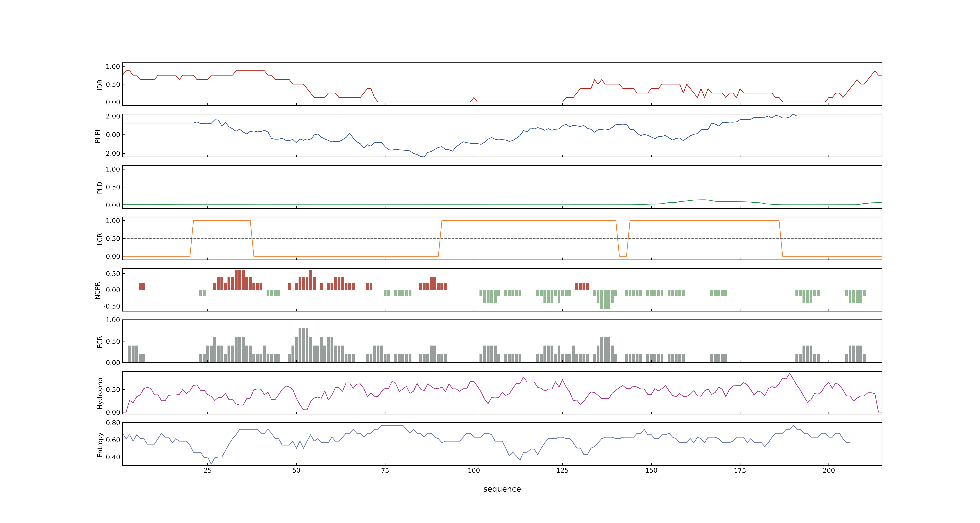Select the x-axis tick label "100"
980x523 pixels.
474,470
